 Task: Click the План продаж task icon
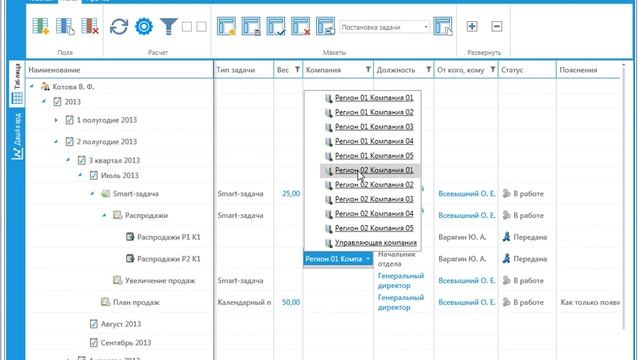105,302
